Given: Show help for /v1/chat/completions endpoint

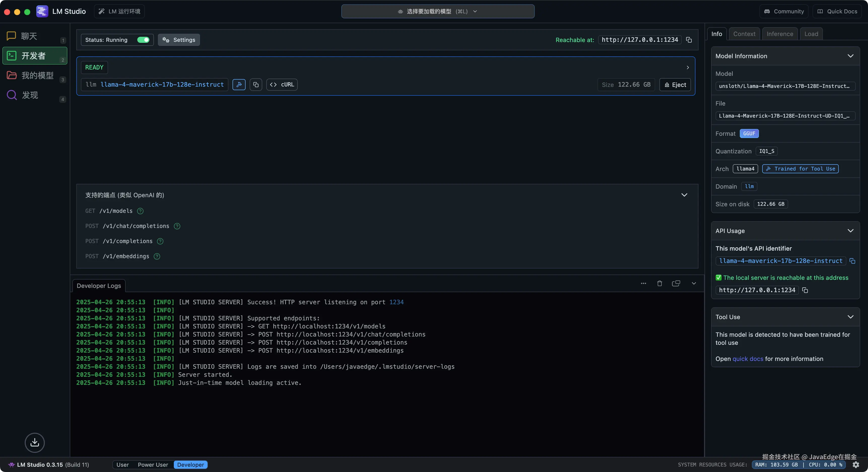Looking at the screenshot, I should [177, 226].
